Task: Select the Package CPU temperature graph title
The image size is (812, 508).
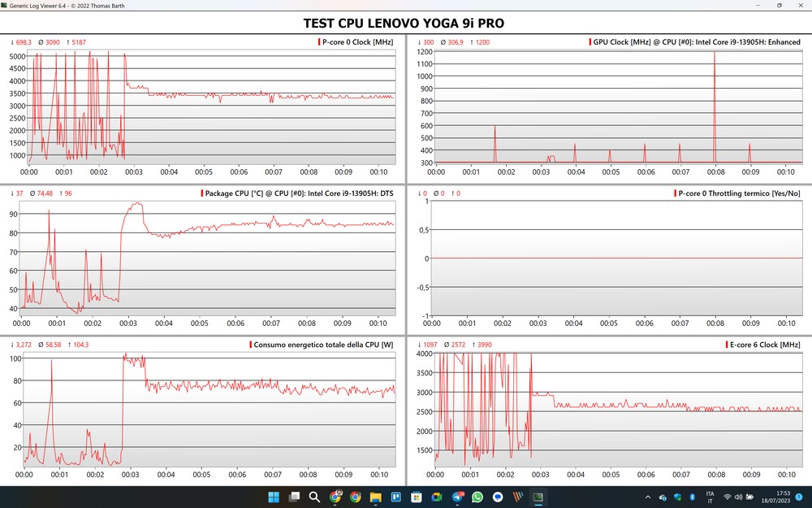Action: 300,193
